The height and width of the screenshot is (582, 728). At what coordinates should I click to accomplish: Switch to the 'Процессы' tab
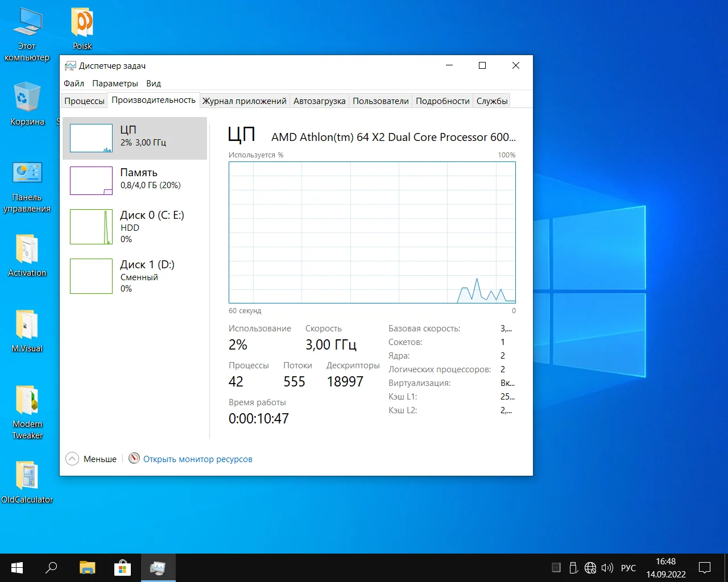pos(84,101)
